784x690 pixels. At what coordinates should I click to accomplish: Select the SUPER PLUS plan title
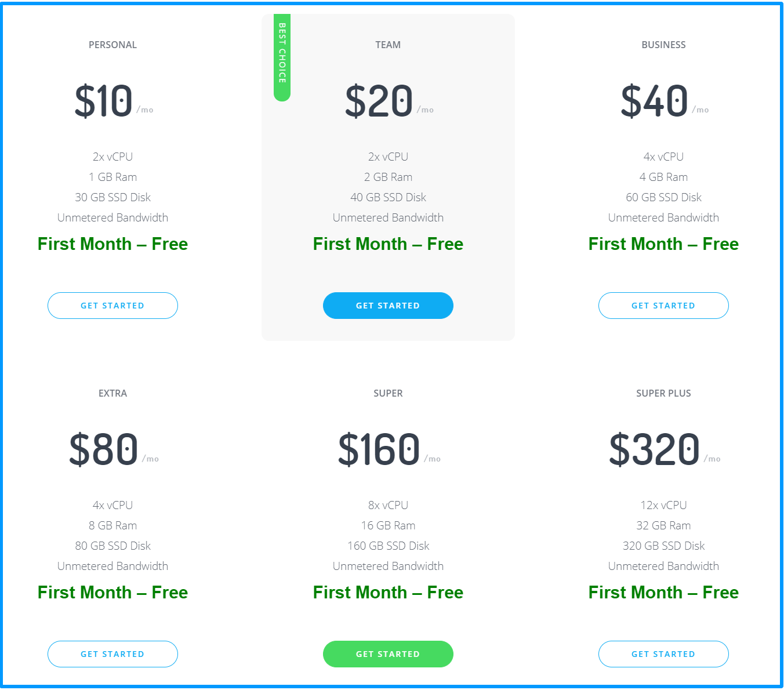[663, 393]
